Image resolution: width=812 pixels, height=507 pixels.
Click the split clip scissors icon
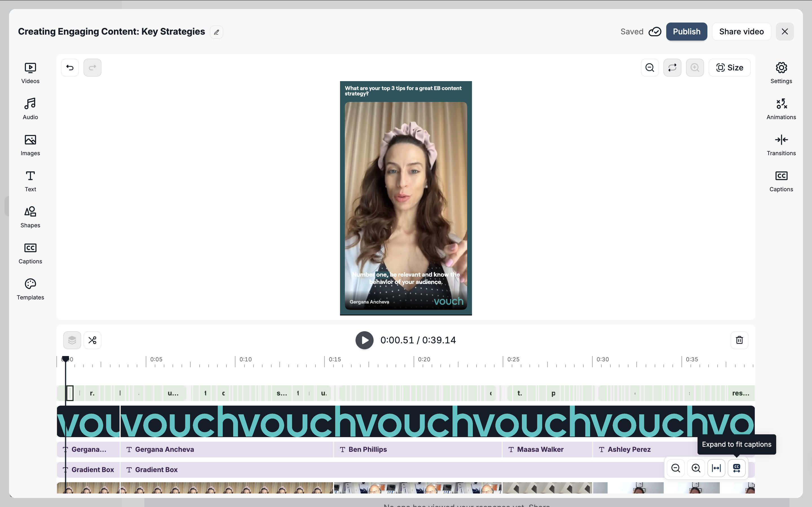[x=92, y=340]
